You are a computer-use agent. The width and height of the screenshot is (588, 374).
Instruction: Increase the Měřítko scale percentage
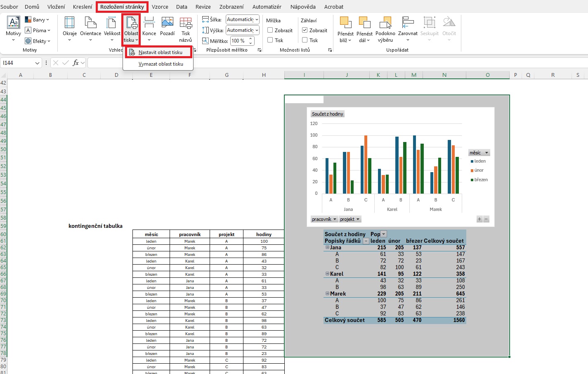point(250,39)
